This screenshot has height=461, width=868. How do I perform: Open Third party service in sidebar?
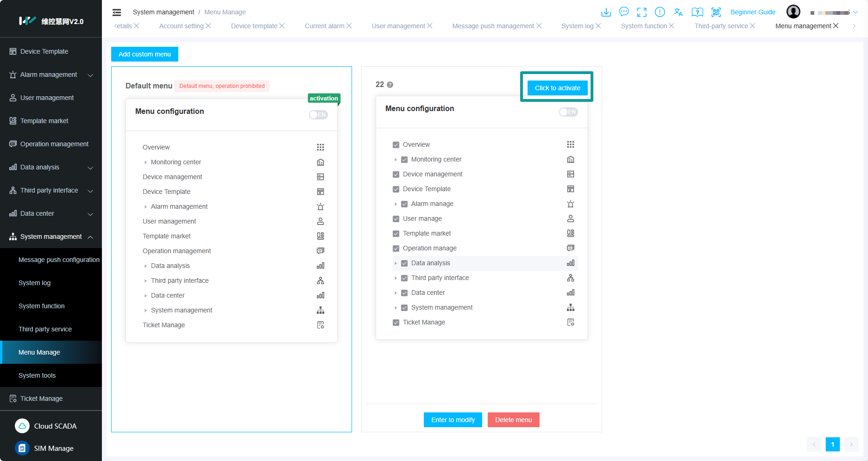point(45,329)
